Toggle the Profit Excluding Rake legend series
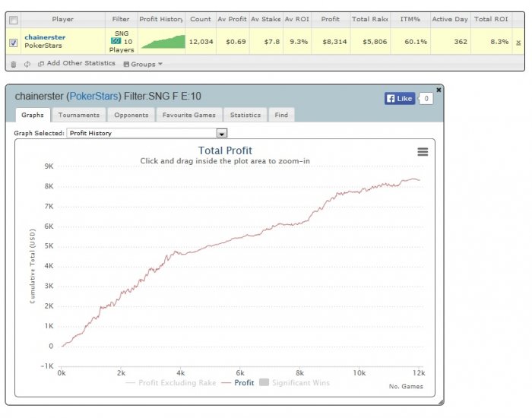Image resolution: width=532 pixels, height=418 pixels. pyautogui.click(x=171, y=383)
